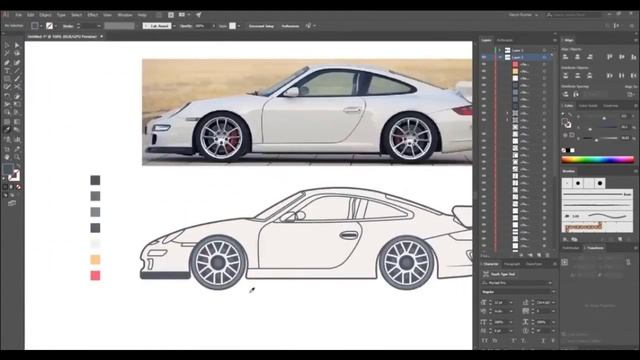Hide the sublayer with red thumbnail
The image size is (640, 360).
tap(484, 64)
